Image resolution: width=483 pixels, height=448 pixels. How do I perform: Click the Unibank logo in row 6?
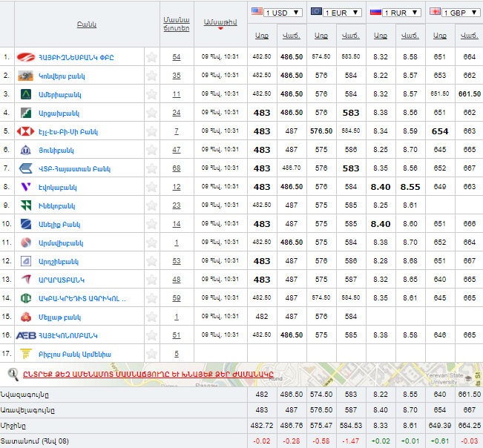[25, 151]
